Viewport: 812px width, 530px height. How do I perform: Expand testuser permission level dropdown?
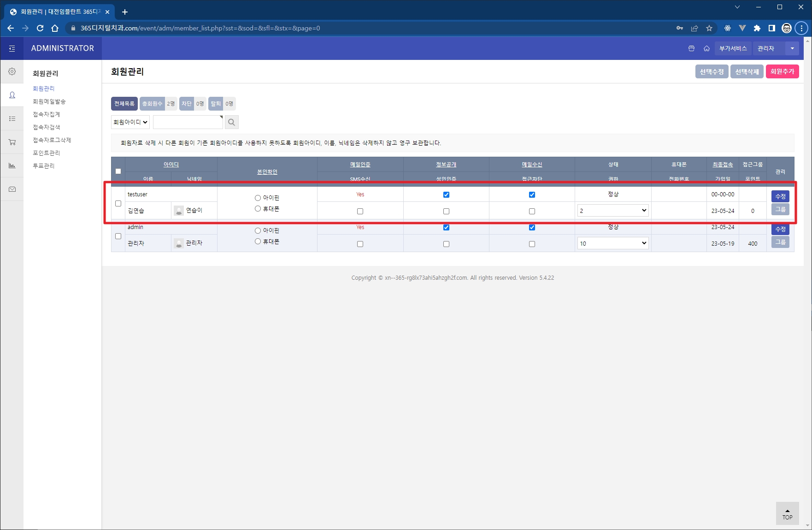(x=612, y=211)
